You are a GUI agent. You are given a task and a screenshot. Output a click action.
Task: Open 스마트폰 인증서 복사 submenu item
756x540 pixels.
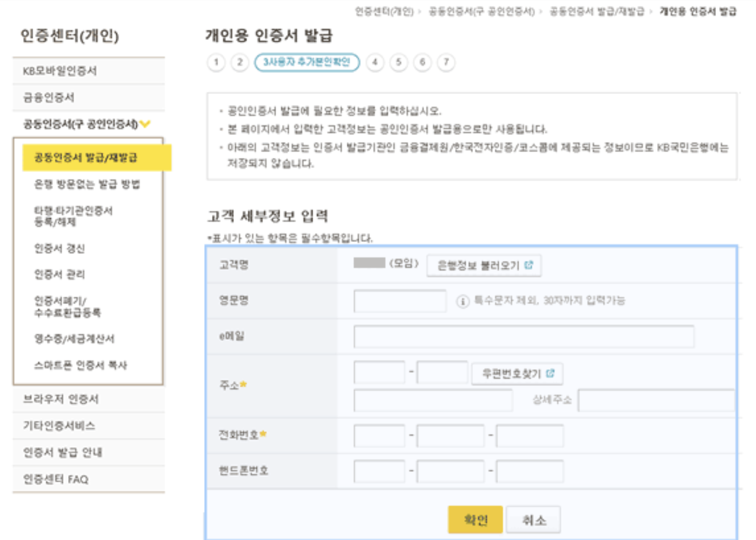click(80, 365)
